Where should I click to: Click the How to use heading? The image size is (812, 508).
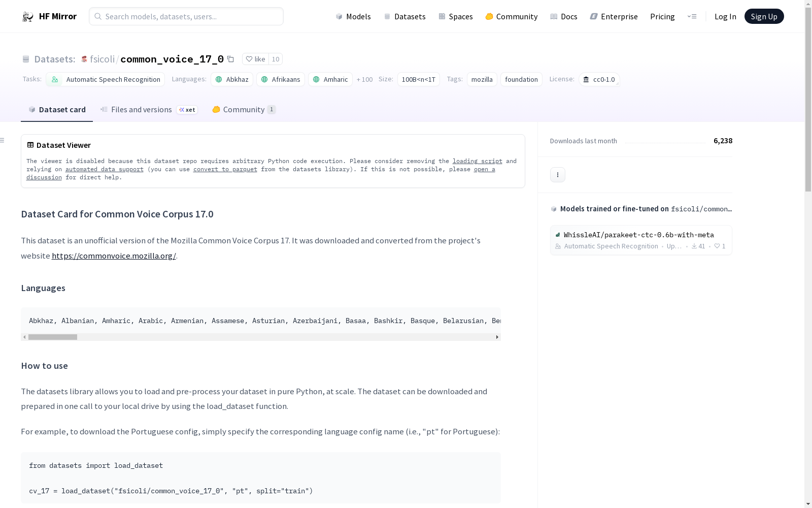click(x=44, y=366)
